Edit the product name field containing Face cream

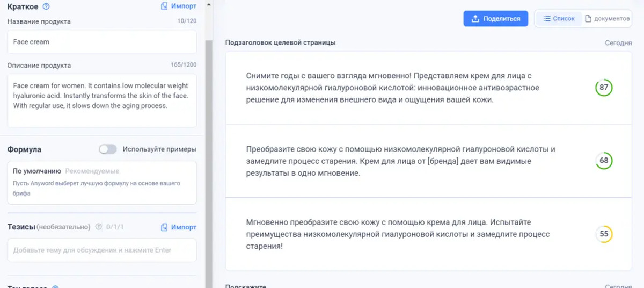[102, 42]
